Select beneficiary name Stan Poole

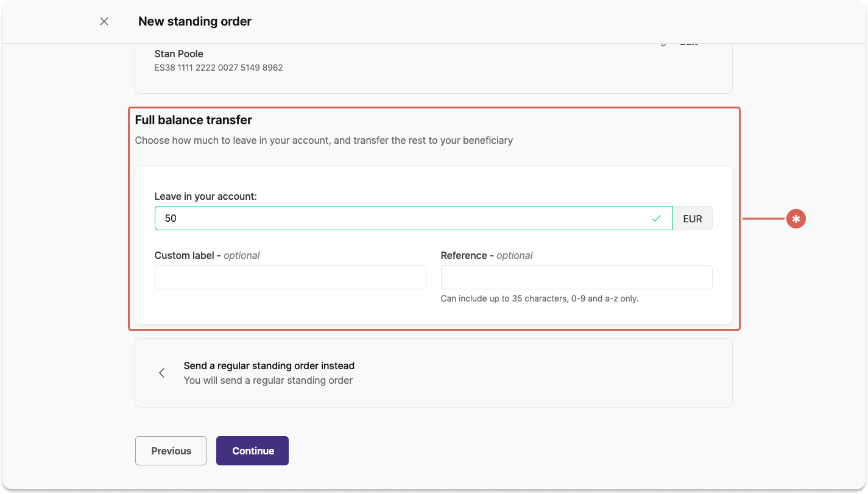pos(179,54)
